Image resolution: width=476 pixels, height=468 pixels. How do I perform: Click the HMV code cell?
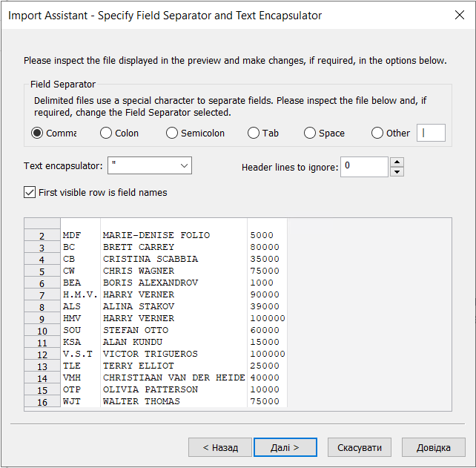click(x=81, y=318)
